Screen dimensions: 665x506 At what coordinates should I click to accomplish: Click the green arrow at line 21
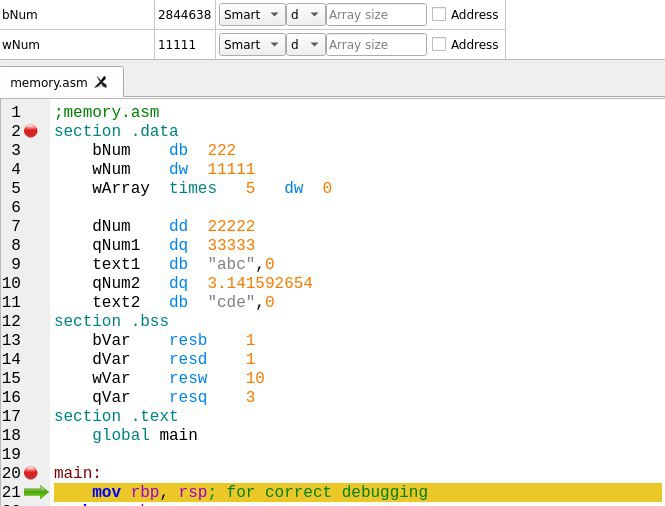pos(36,492)
